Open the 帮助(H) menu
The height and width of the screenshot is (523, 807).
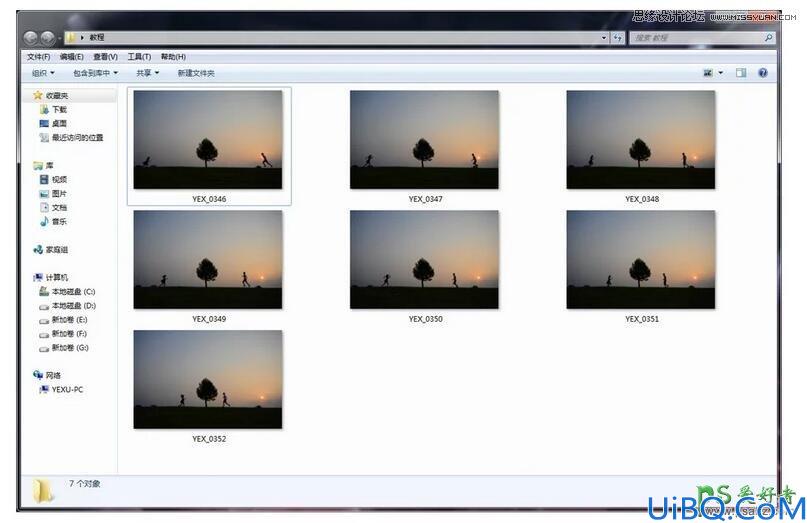pos(173,57)
